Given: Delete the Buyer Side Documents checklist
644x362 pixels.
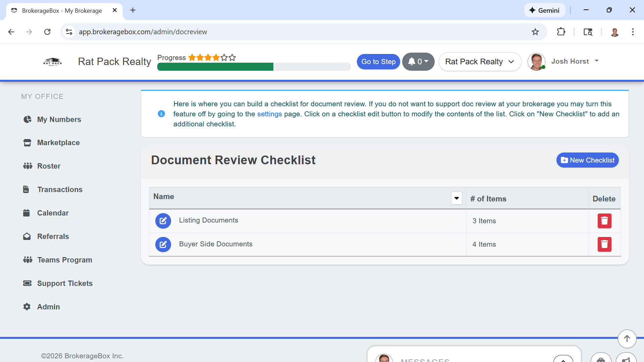Looking at the screenshot, I should pos(604,244).
